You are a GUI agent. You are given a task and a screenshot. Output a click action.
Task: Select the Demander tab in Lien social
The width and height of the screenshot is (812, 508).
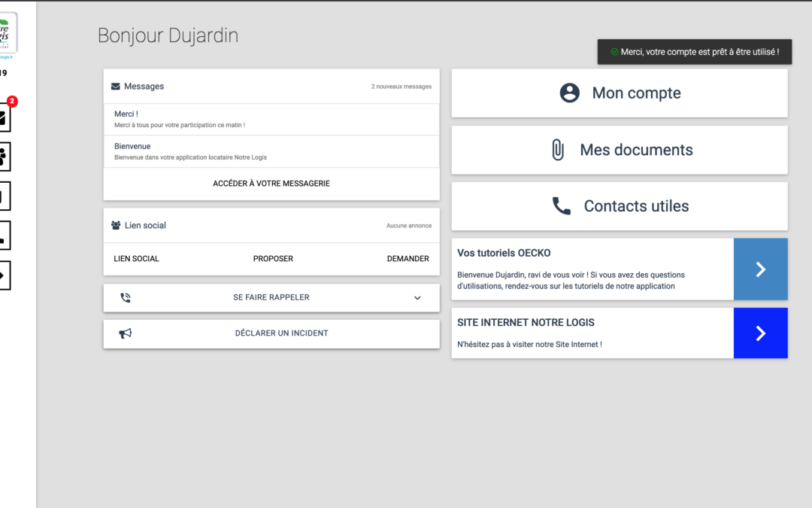pyautogui.click(x=408, y=259)
